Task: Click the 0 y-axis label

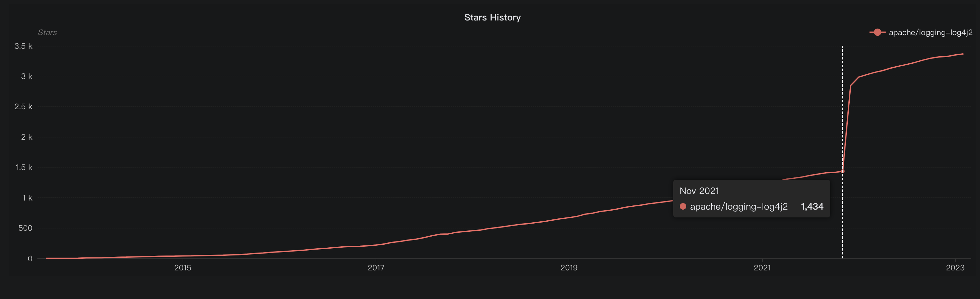Action: (30, 259)
